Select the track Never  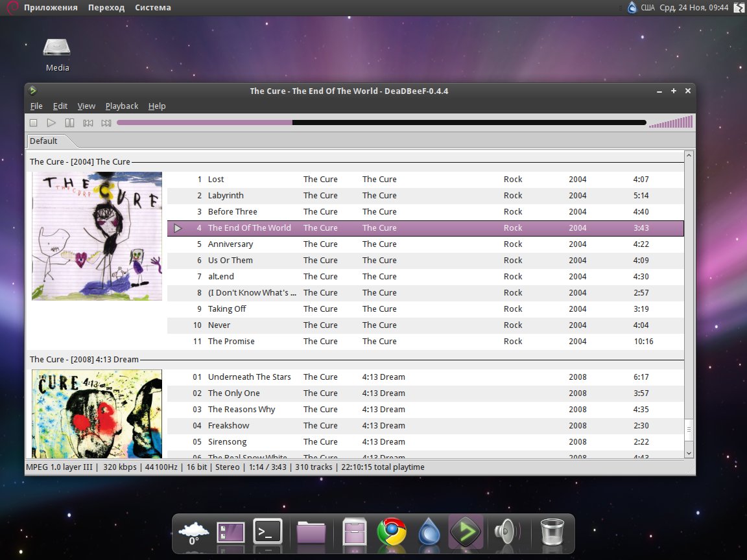(x=425, y=325)
